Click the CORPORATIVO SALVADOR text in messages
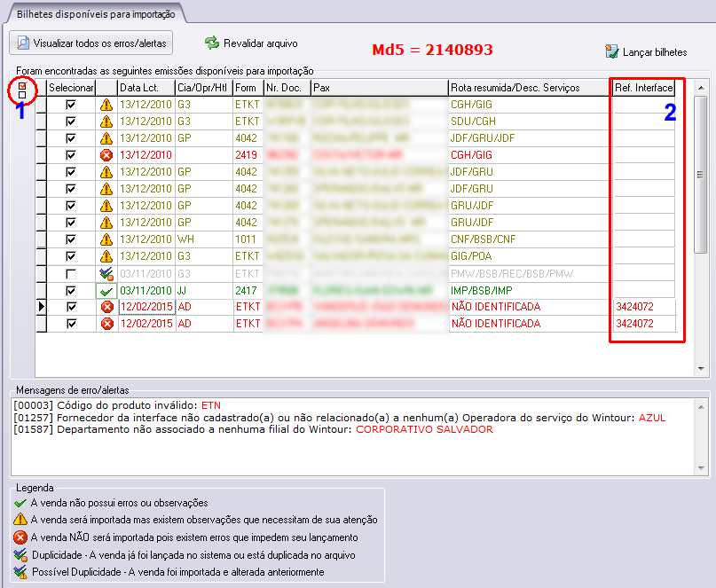The height and width of the screenshot is (588, 716). [x=424, y=429]
